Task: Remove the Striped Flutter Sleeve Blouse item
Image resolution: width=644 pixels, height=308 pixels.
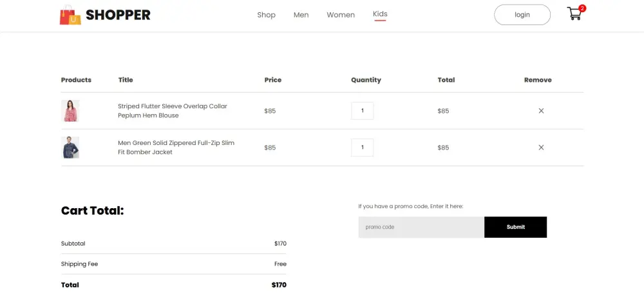Action: [541, 111]
